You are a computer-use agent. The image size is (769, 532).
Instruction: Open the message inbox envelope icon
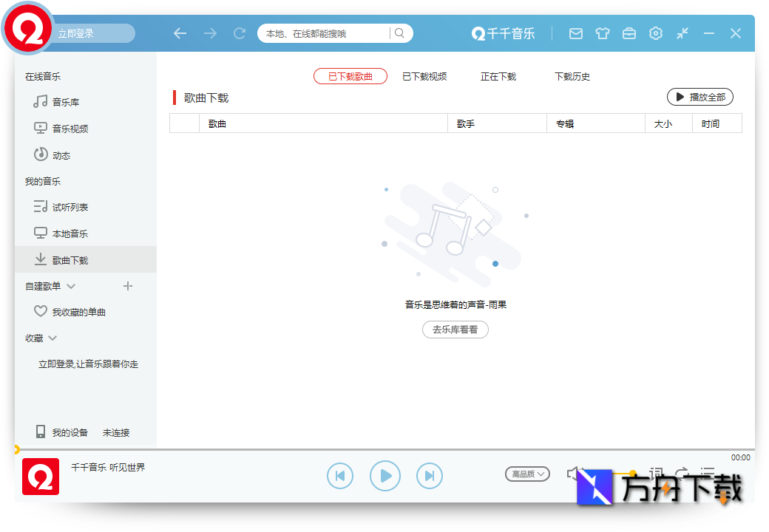pyautogui.click(x=576, y=33)
